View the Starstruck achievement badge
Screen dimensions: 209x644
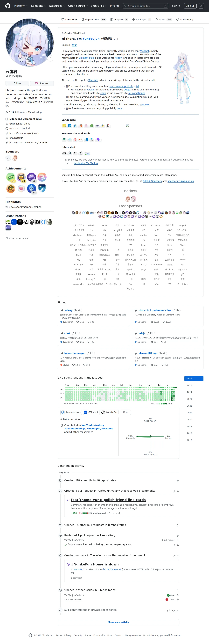(x=21, y=177)
